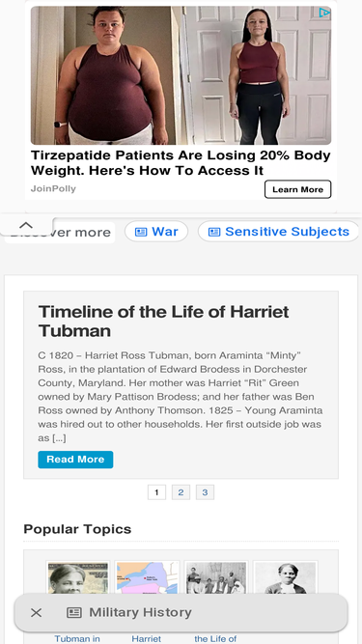Dismiss the Military History banner with X
Viewport: 362px width, 644px height.
click(36, 613)
